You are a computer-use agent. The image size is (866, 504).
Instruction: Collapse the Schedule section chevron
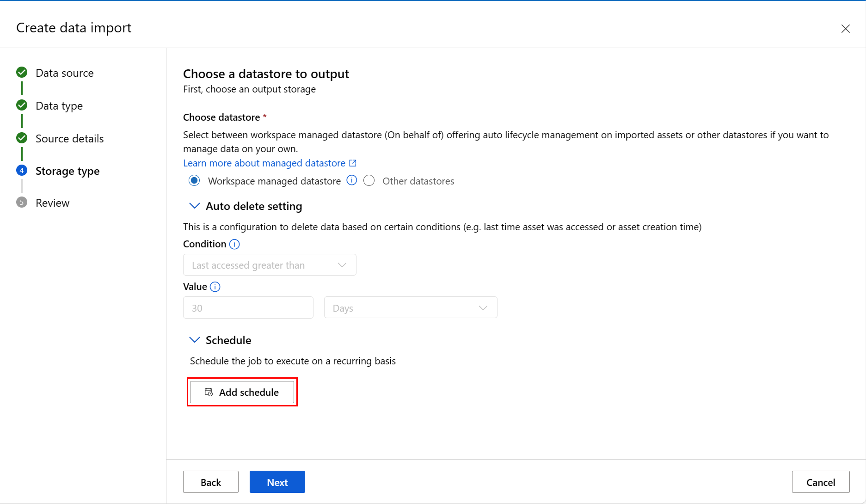195,340
